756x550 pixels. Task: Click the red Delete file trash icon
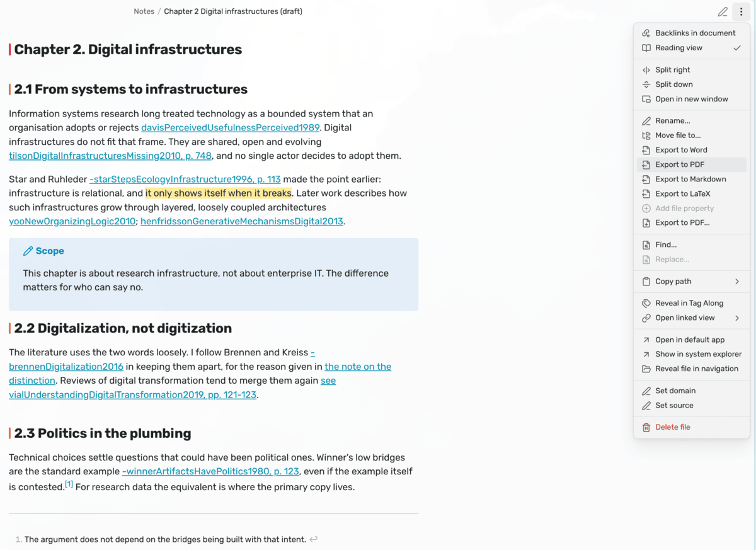(646, 427)
